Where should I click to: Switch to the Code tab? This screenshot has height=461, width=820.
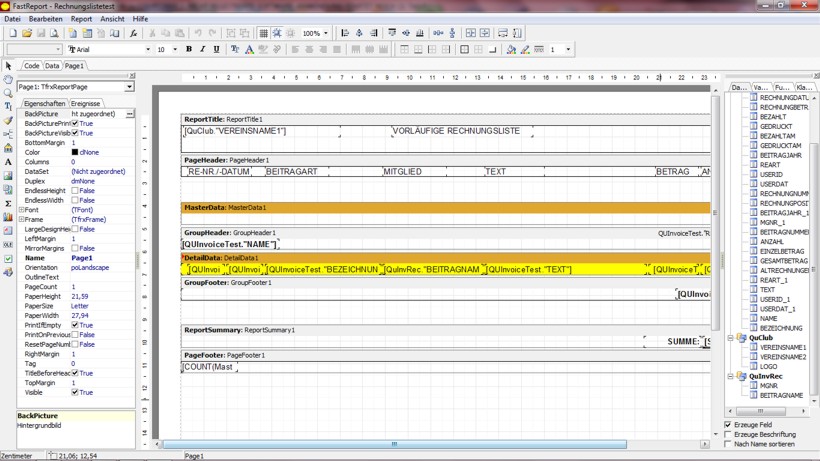pyautogui.click(x=32, y=66)
